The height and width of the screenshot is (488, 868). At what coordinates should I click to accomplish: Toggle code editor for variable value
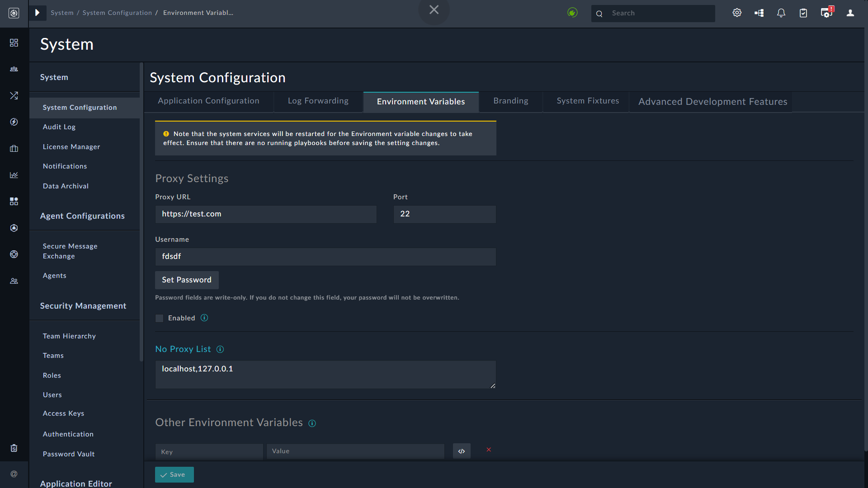coord(462,451)
